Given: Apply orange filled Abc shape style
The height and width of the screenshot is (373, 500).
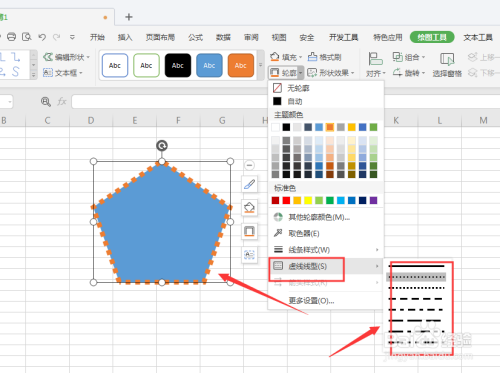Looking at the screenshot, I should point(241,65).
